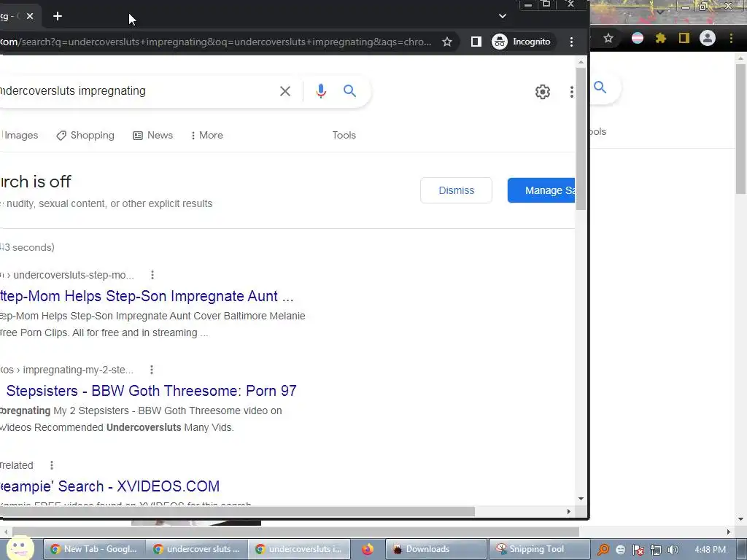Viewport: 747px width, 560px height.
Task: Switch to the Images results tab
Action: click(x=20, y=135)
